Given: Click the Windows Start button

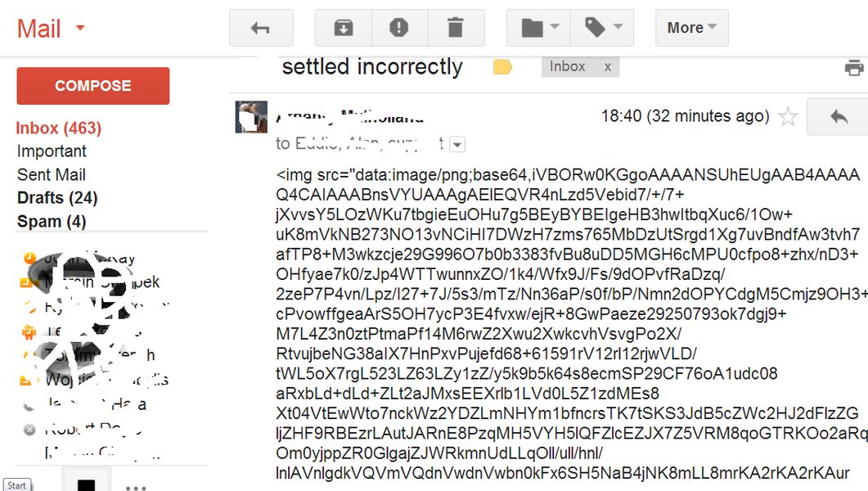Looking at the screenshot, I should click(x=16, y=484).
